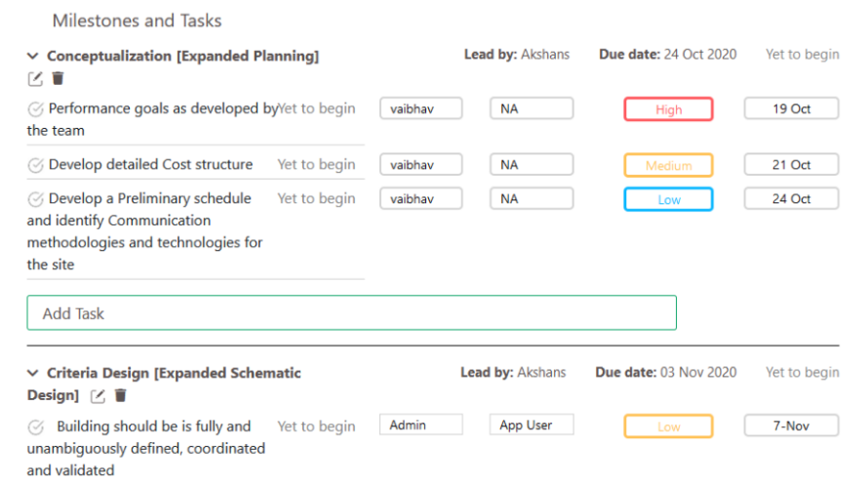This screenshot has height=488, width=868.
Task: Mark 'Performance goals' task as complete
Action: [36, 109]
